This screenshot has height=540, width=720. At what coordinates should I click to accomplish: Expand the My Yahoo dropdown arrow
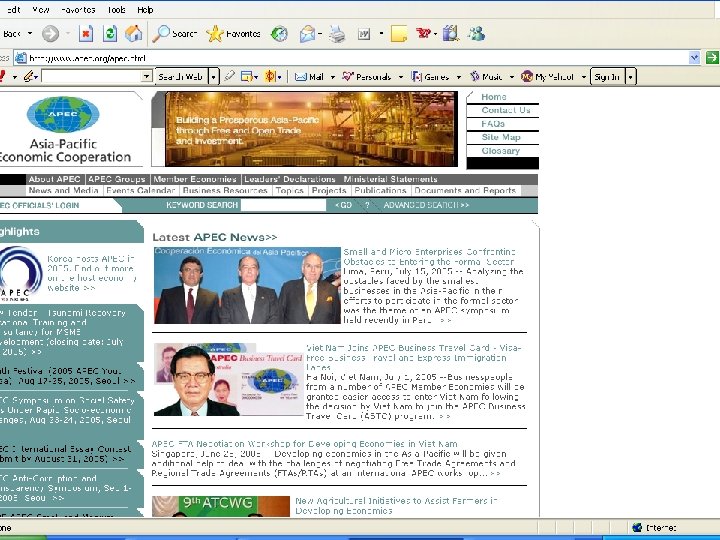(x=584, y=77)
